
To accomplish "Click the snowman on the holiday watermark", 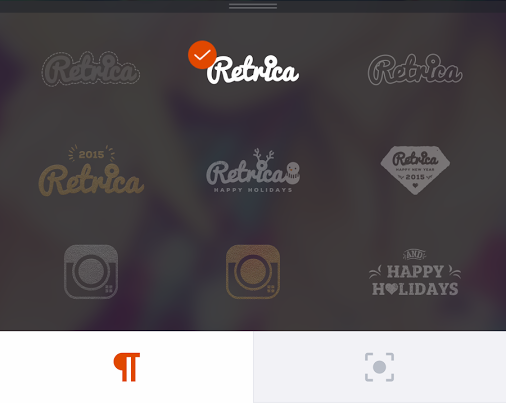I will coord(293,173).
